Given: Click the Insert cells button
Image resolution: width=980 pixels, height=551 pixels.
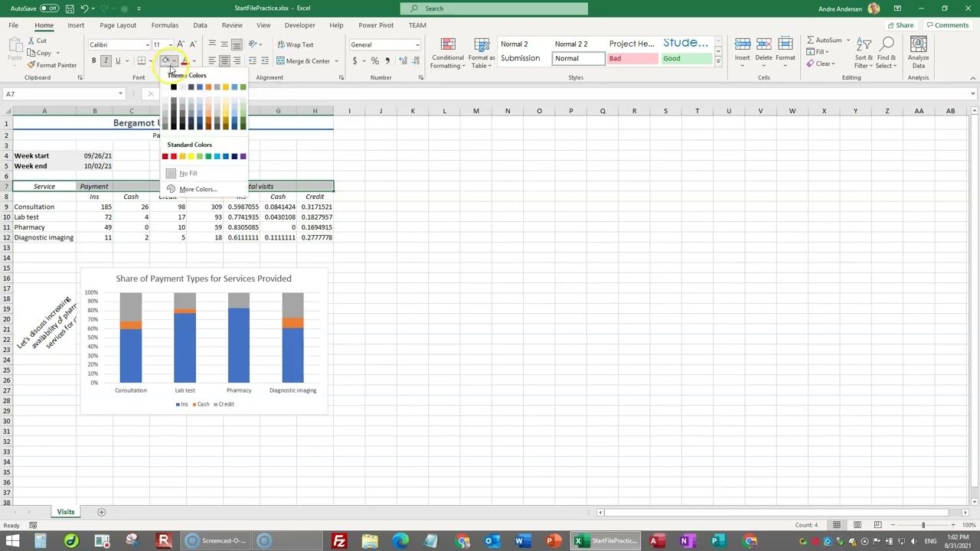Looking at the screenshot, I should (742, 51).
